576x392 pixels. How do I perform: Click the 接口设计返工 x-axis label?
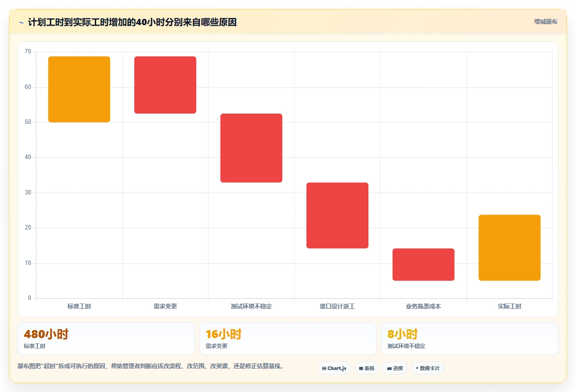coord(337,306)
